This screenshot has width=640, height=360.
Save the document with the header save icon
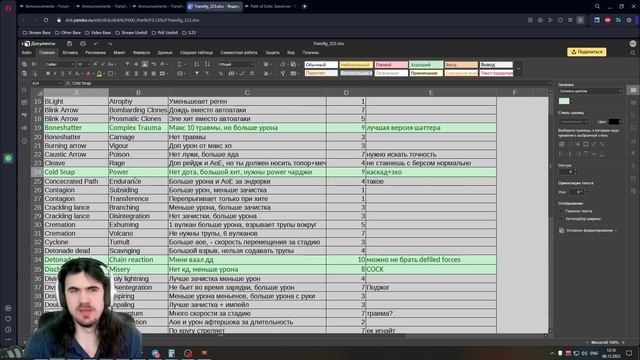tap(69, 43)
